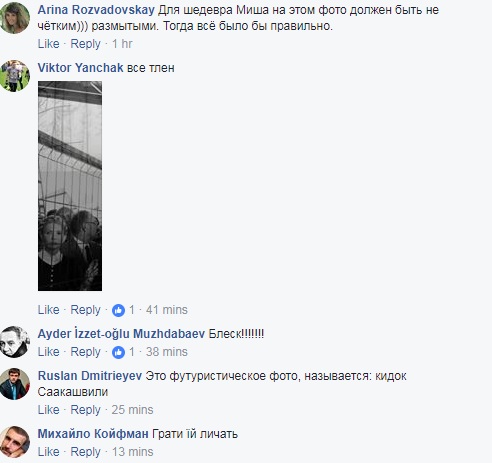Open Михайло Койфман's profile avatar
The height and width of the screenshot is (463, 492).
(x=15, y=442)
